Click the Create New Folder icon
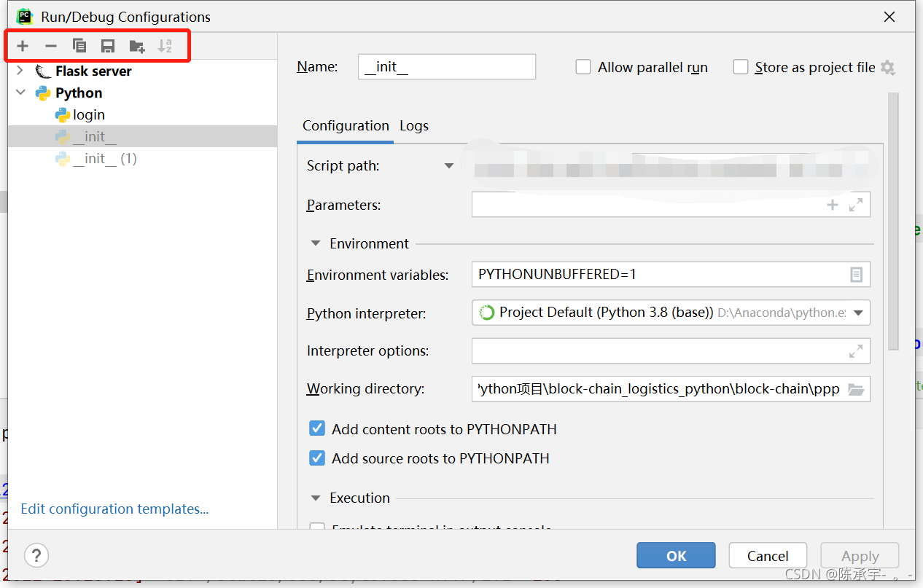This screenshot has height=588, width=923. pyautogui.click(x=136, y=47)
